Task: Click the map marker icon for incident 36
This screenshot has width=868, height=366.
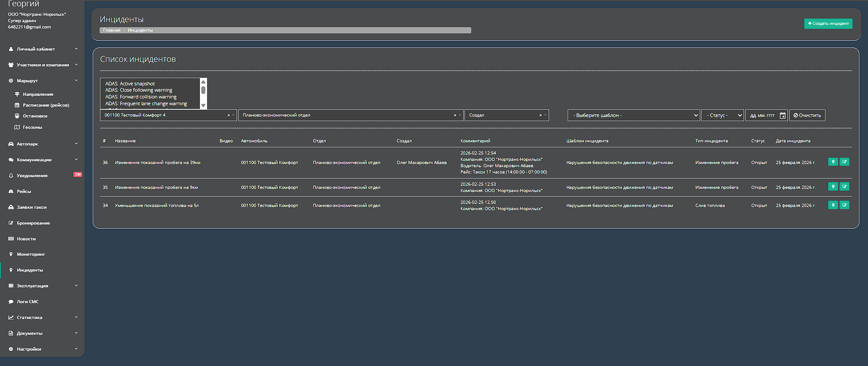Action: coord(833,162)
